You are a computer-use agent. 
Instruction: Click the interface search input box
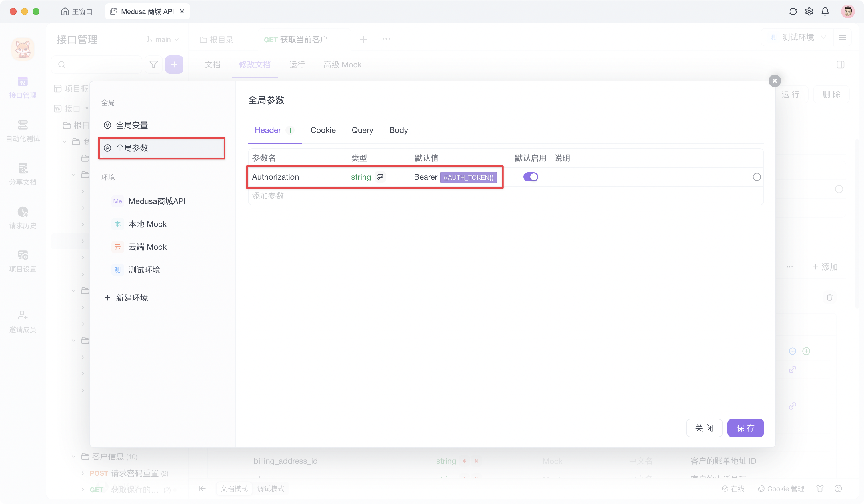pos(96,65)
